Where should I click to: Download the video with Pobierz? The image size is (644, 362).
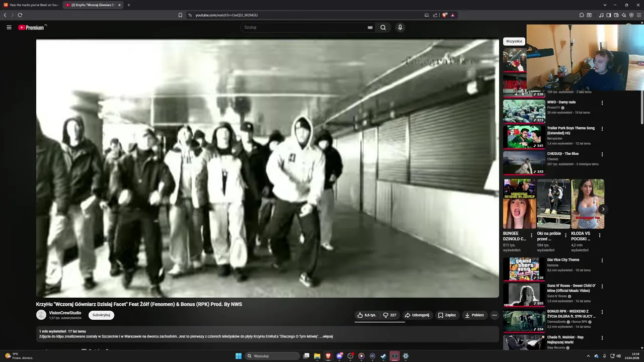(474, 315)
